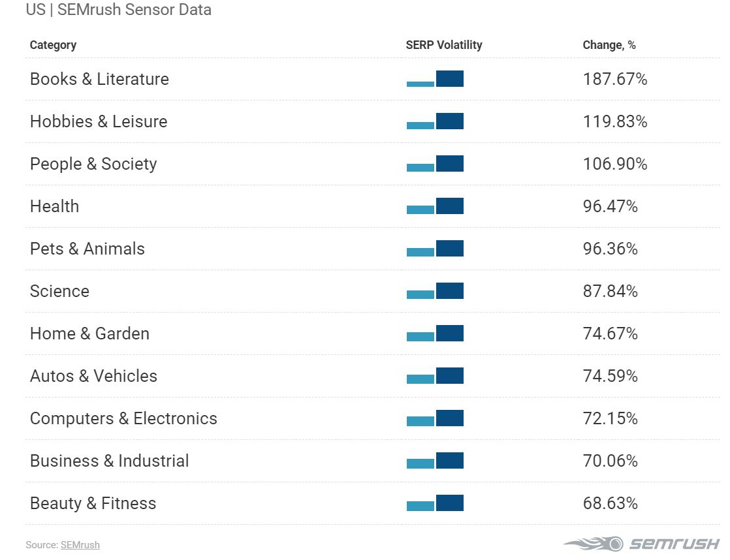Select the Beauty & Fitness category name
This screenshot has height=560, width=730.
click(x=93, y=503)
